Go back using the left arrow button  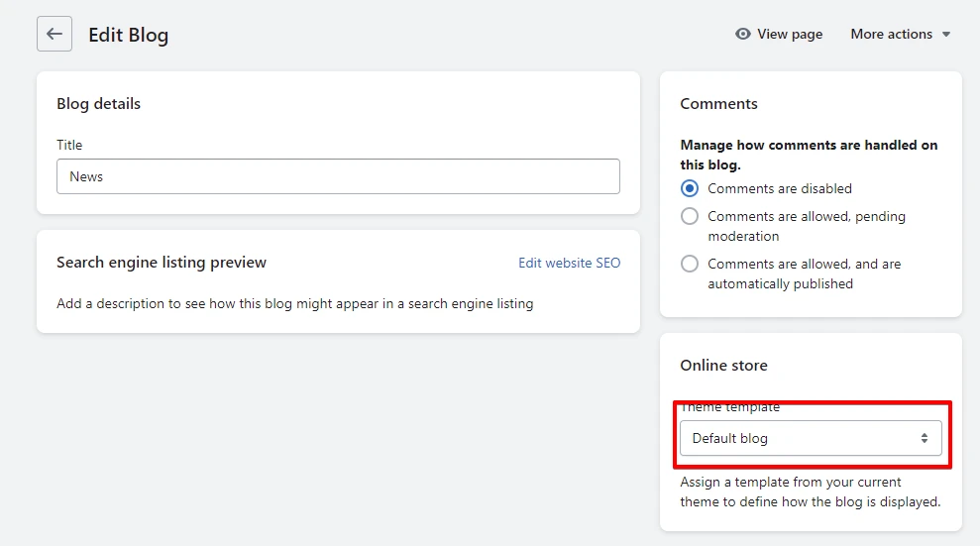pyautogui.click(x=54, y=34)
